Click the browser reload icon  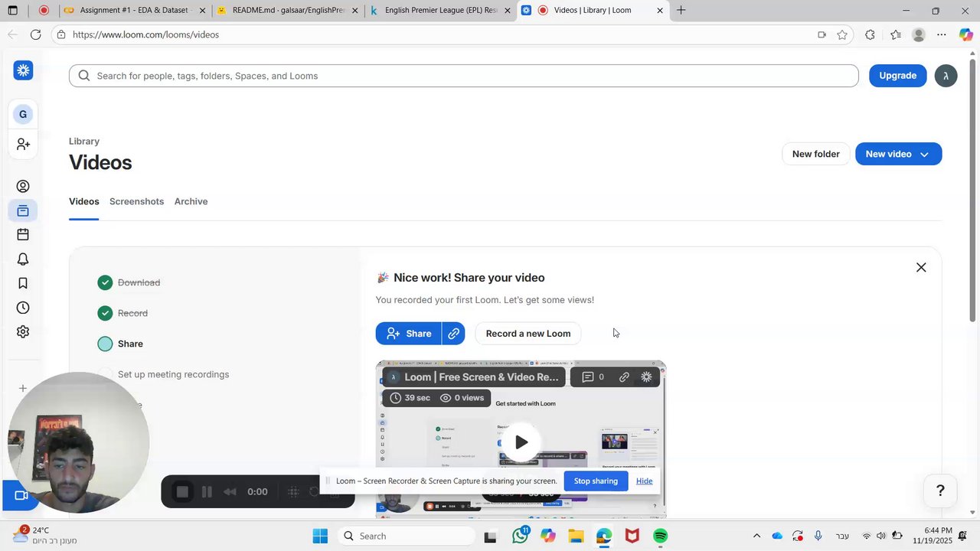35,34
